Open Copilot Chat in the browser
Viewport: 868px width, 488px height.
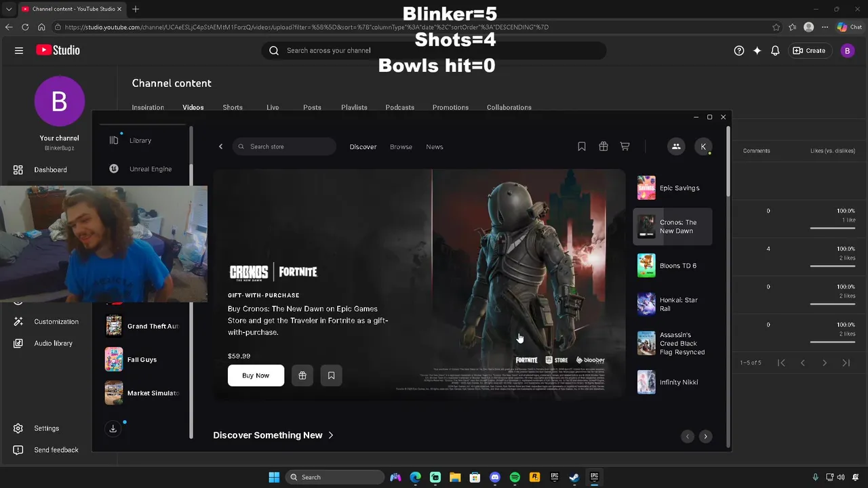point(850,27)
